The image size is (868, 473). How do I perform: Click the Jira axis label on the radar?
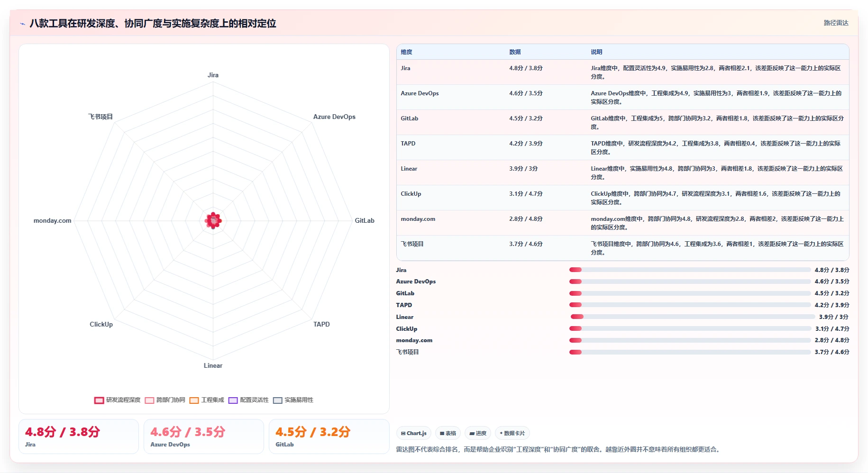213,75
